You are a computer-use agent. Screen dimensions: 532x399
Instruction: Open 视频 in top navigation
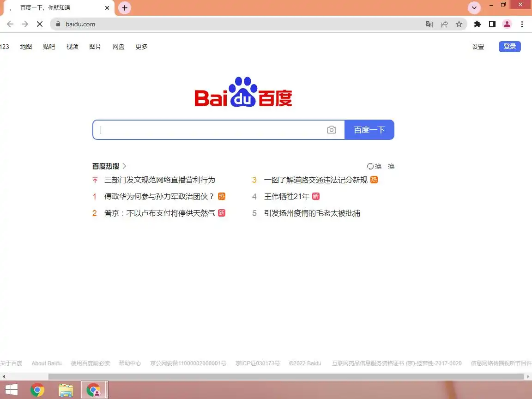pyautogui.click(x=72, y=47)
